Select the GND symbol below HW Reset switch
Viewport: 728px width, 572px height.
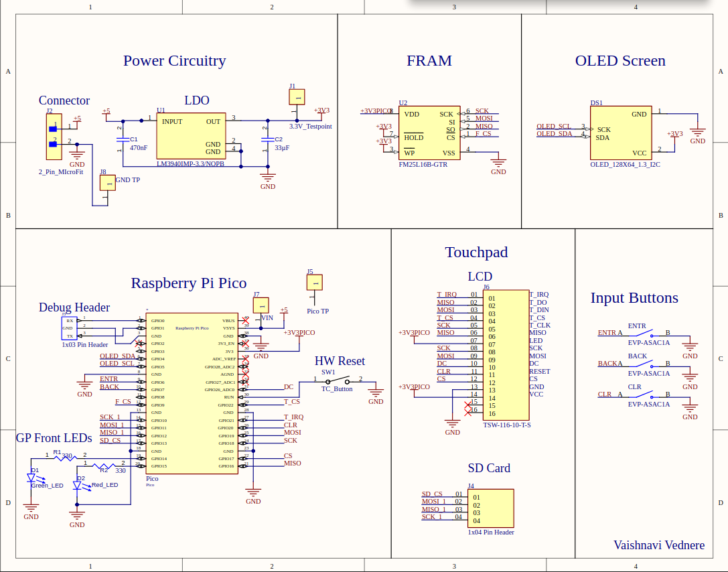tap(376, 396)
